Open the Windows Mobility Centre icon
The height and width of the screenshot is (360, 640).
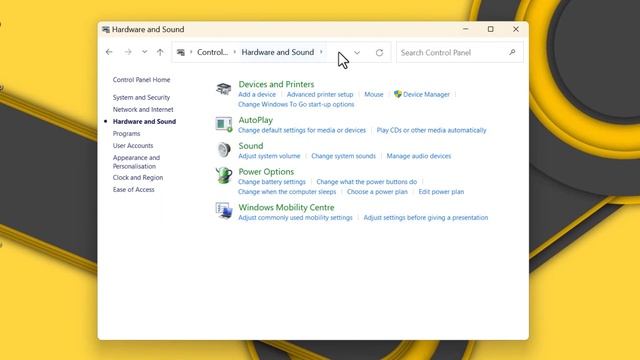pyautogui.click(x=224, y=211)
